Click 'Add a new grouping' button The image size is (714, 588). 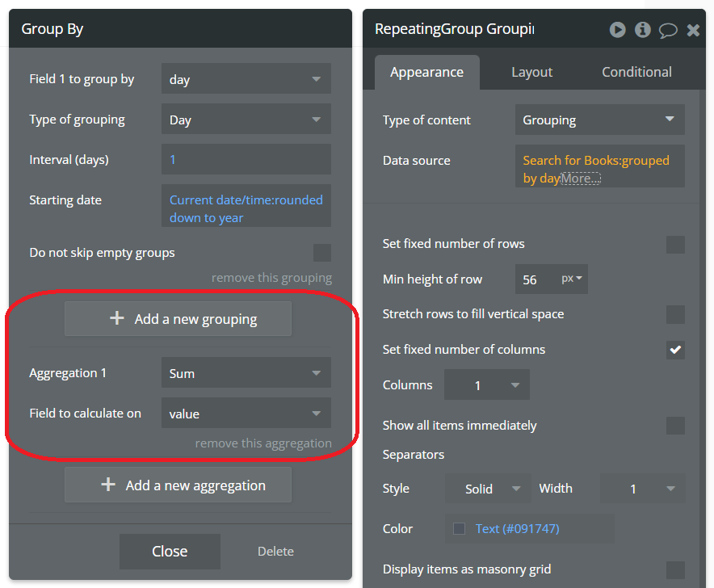pyautogui.click(x=178, y=319)
